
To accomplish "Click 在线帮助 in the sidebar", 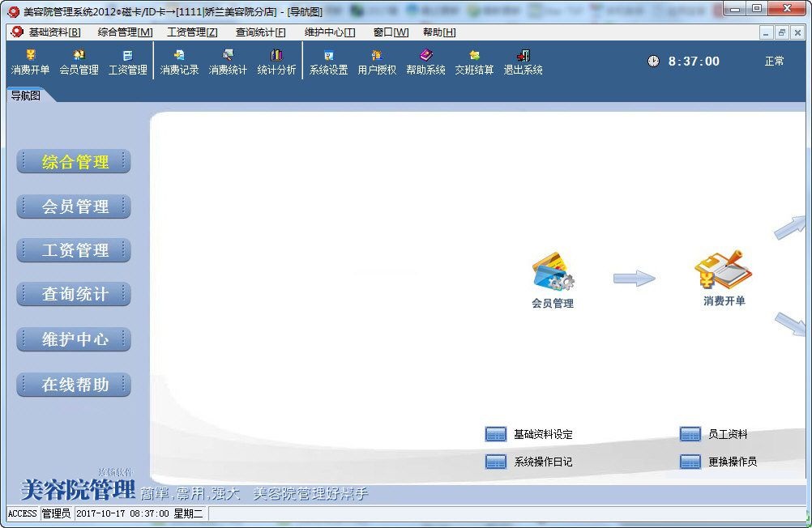I will [73, 385].
